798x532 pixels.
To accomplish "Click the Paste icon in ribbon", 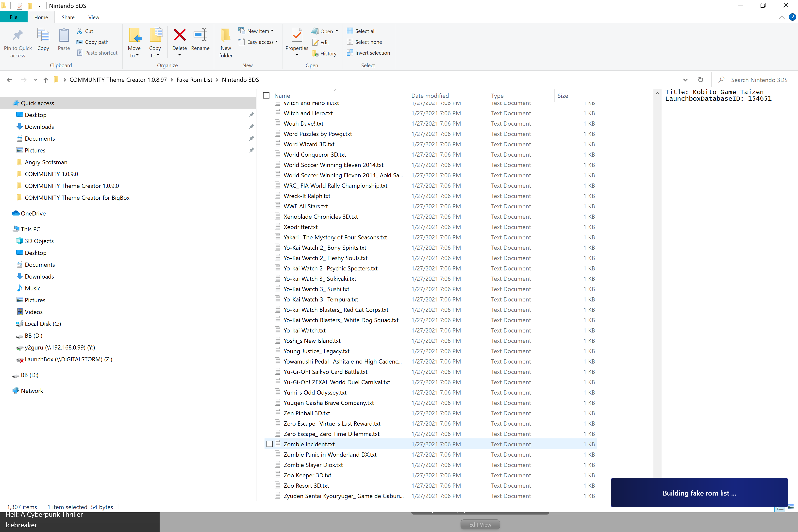I will (x=64, y=35).
